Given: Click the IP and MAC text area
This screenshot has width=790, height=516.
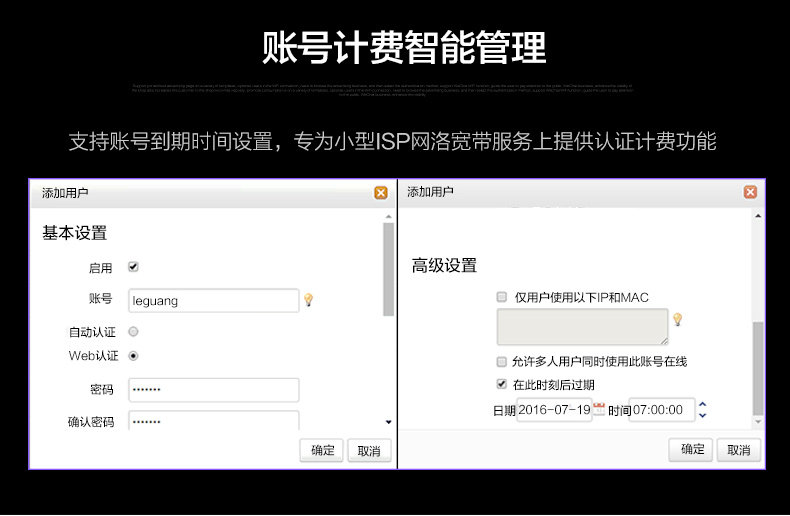Looking at the screenshot, I should [582, 327].
